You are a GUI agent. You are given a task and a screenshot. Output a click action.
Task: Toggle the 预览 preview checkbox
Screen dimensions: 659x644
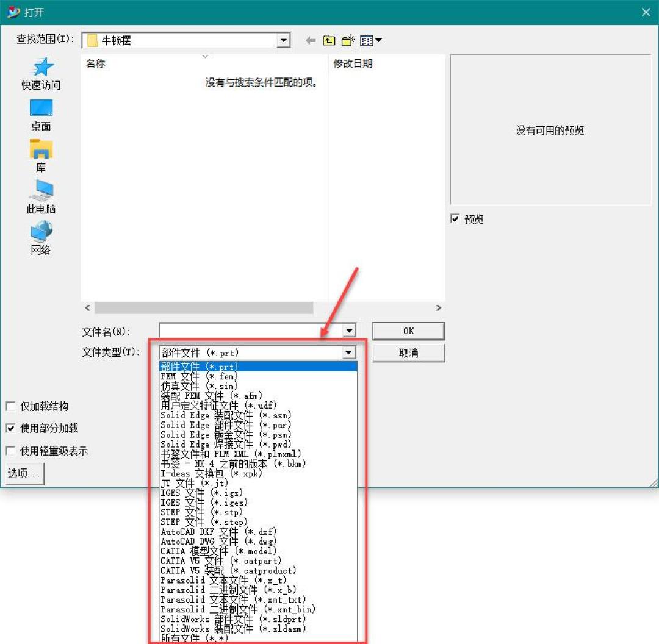click(x=455, y=219)
